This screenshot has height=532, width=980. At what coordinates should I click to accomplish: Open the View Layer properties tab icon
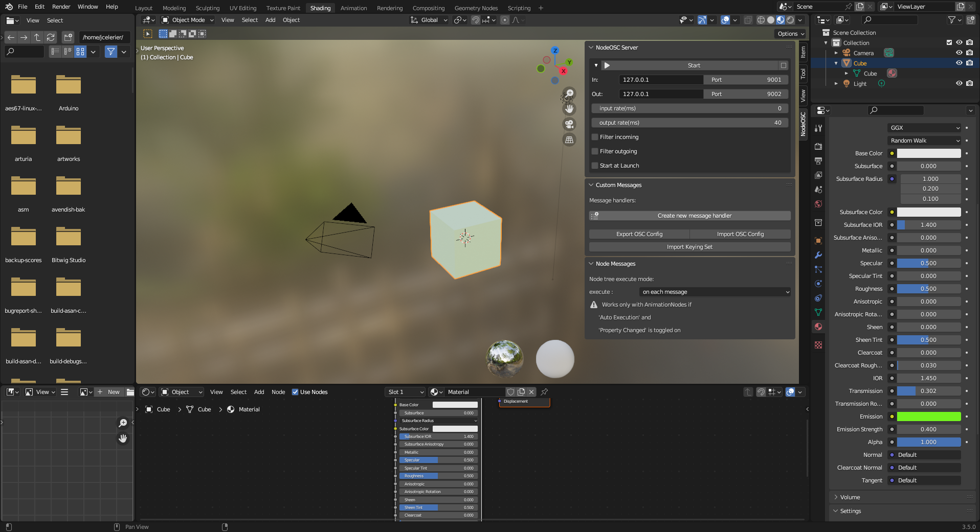tap(818, 175)
